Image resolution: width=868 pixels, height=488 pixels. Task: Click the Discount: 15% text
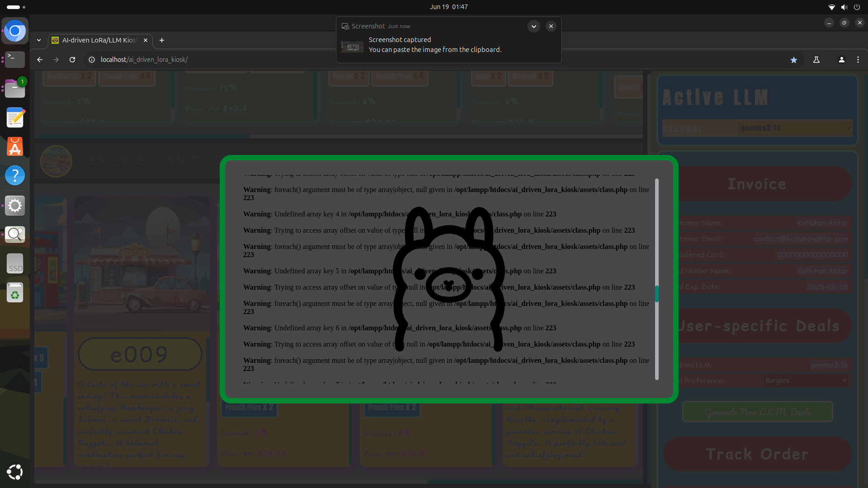[x=211, y=88]
